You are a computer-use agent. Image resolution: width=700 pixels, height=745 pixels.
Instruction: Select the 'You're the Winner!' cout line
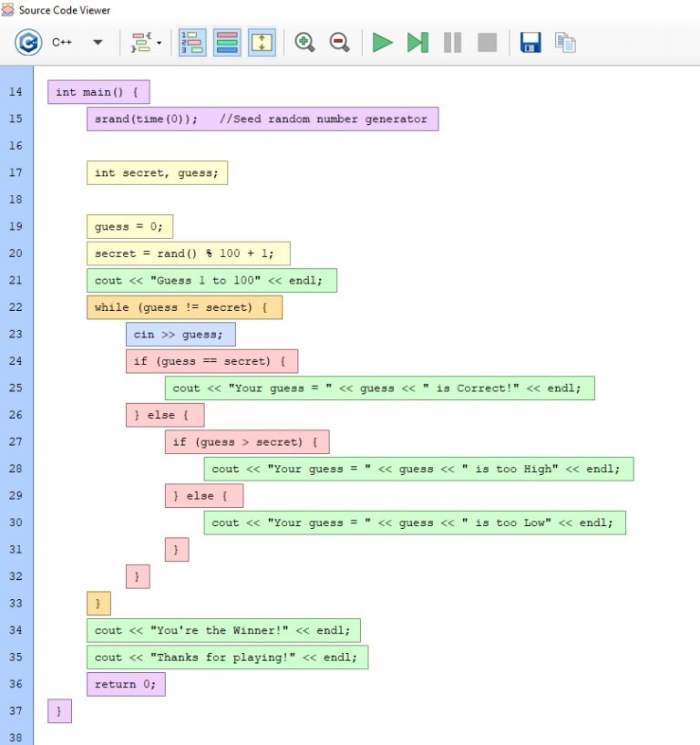pos(223,630)
